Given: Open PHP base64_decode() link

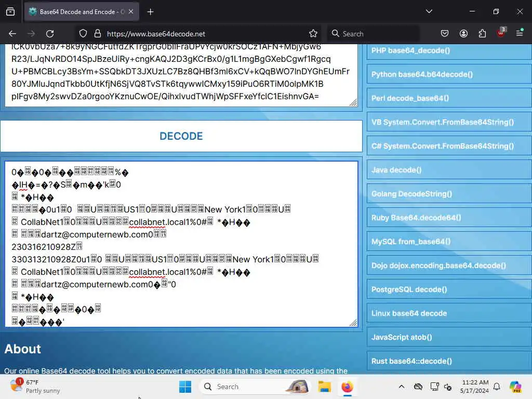Looking at the screenshot, I should 449,50.
